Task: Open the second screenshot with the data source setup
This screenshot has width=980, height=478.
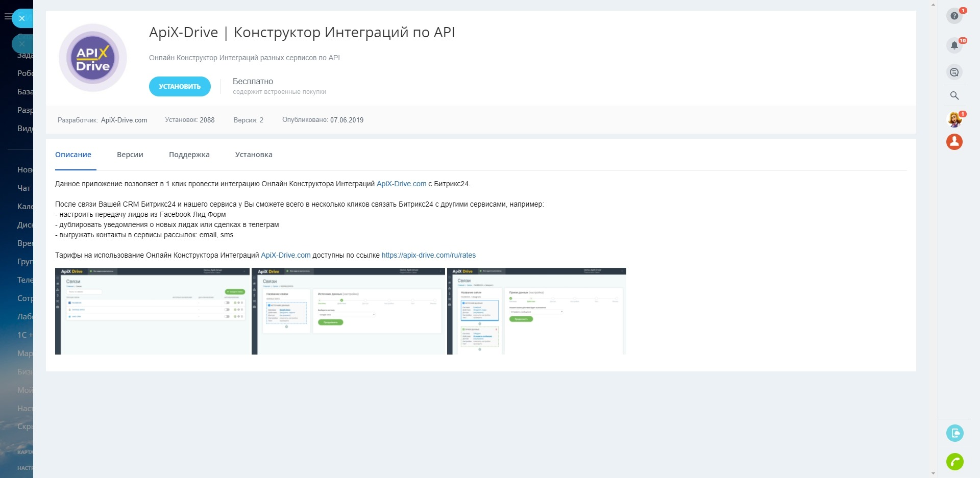Action: point(348,311)
